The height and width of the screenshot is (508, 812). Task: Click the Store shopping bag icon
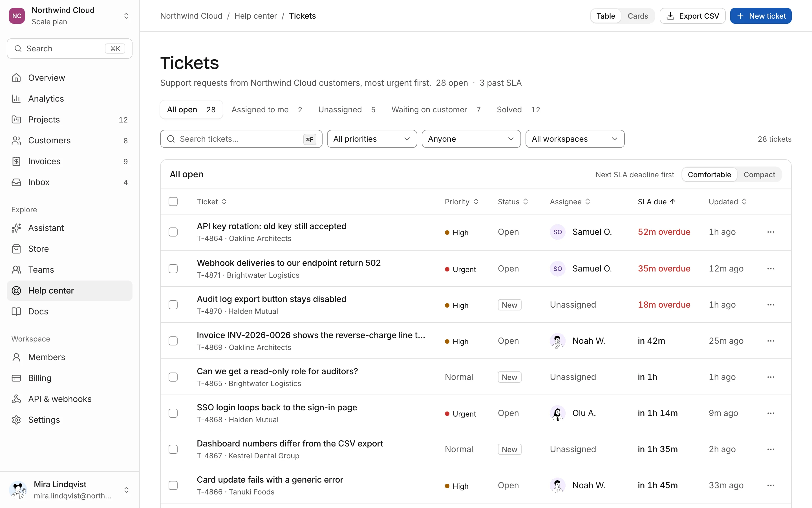click(16, 249)
